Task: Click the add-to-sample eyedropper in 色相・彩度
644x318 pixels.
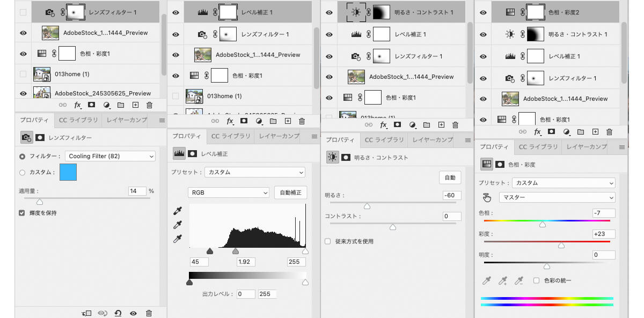Action: point(503,280)
